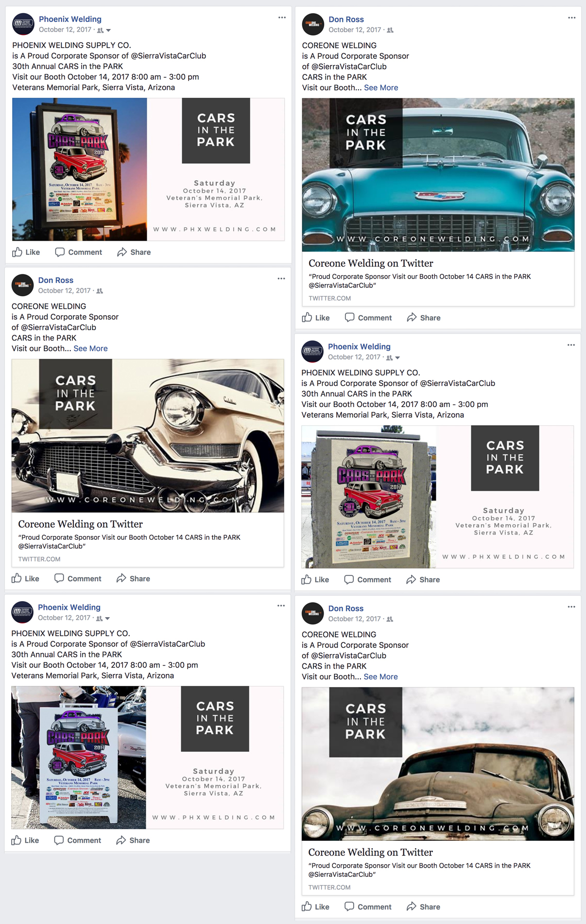Screen dimensions: 586x924
Task: Open Coreone Welding on Twitter link under teal car
Action: (x=371, y=263)
